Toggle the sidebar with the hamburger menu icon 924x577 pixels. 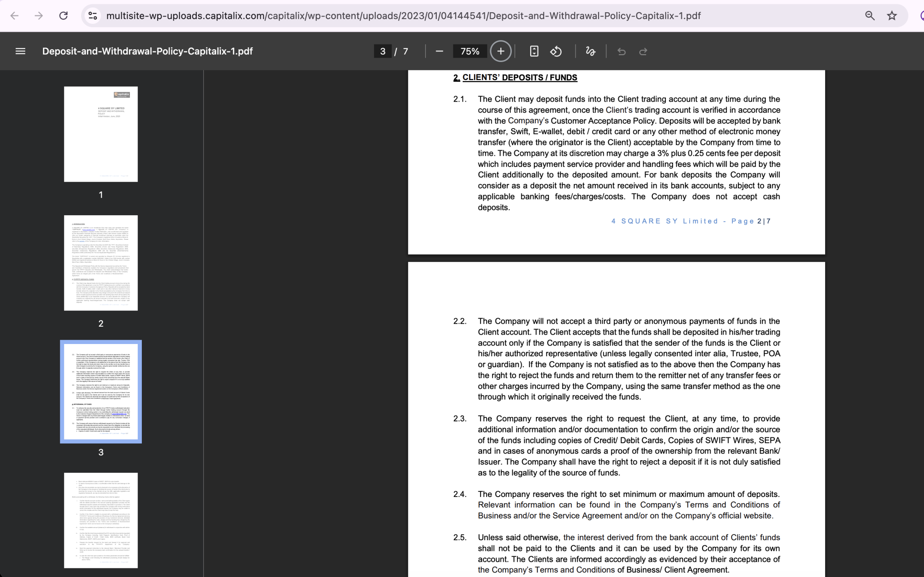click(x=20, y=51)
